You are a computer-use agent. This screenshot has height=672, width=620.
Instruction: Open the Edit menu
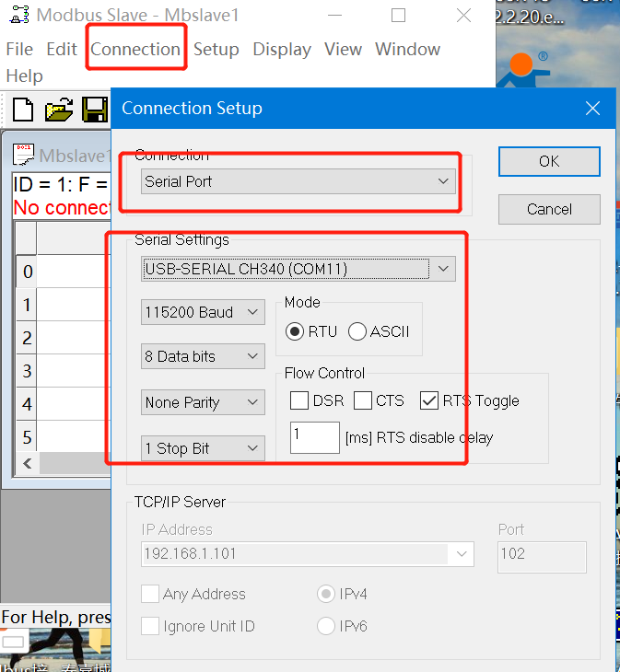click(x=62, y=50)
